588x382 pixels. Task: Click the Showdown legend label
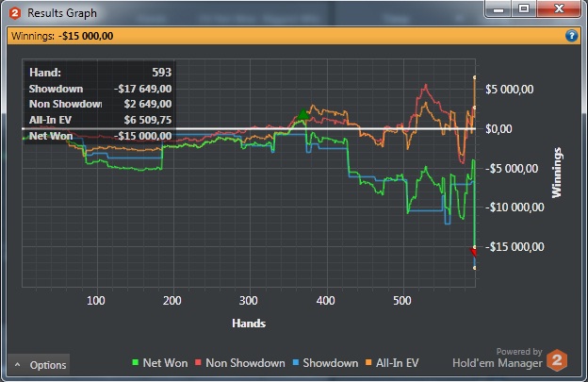pos(331,363)
